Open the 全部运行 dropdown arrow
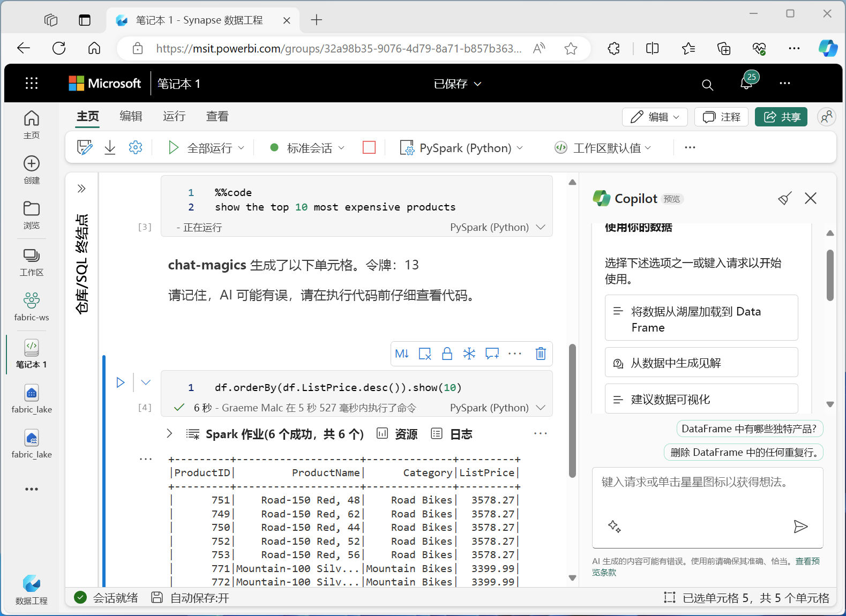846x616 pixels. tap(241, 148)
